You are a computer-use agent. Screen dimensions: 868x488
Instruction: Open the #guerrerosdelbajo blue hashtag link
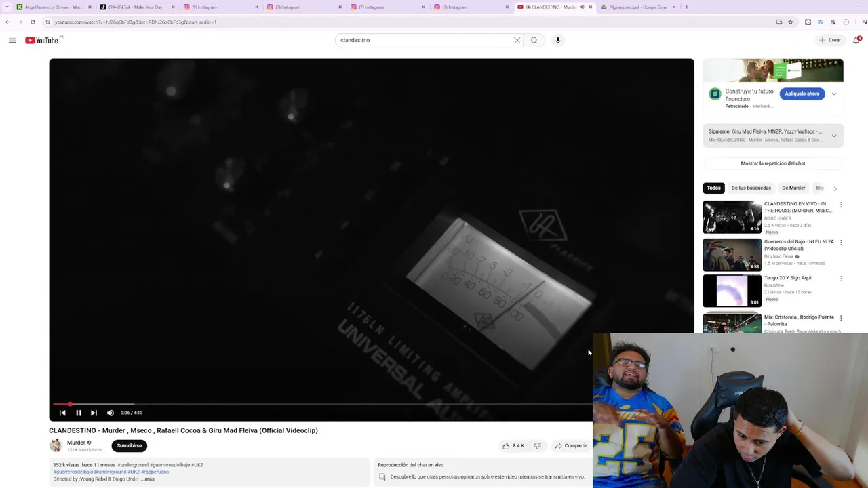(73, 472)
